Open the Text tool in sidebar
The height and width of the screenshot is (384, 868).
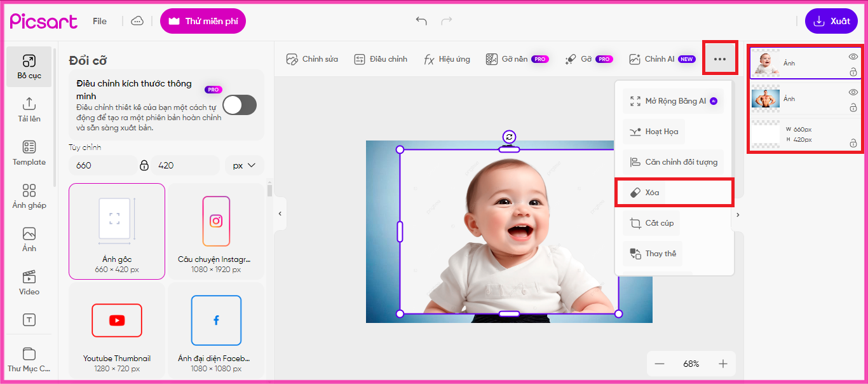[x=29, y=320]
